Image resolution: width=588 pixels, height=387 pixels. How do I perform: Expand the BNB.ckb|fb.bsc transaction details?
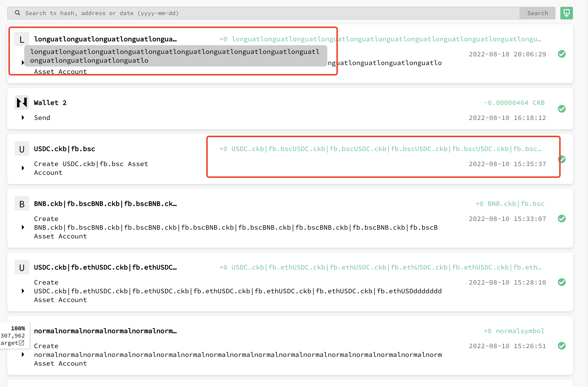(x=23, y=227)
